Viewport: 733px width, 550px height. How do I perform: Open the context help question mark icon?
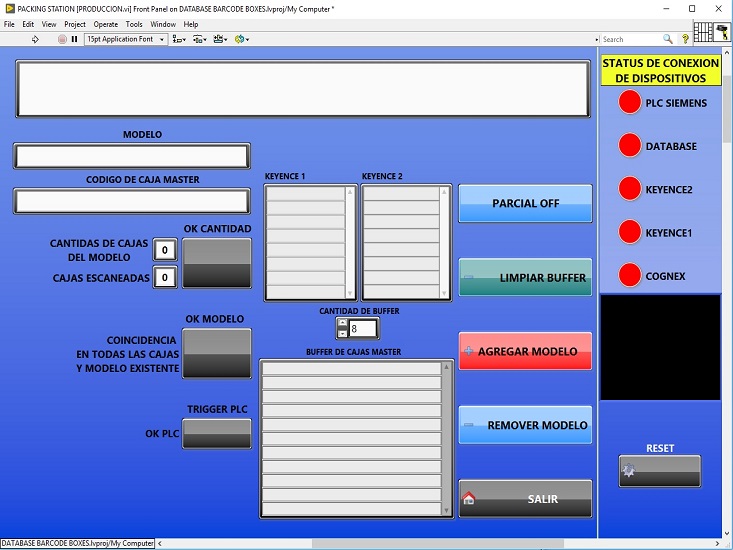coord(685,39)
